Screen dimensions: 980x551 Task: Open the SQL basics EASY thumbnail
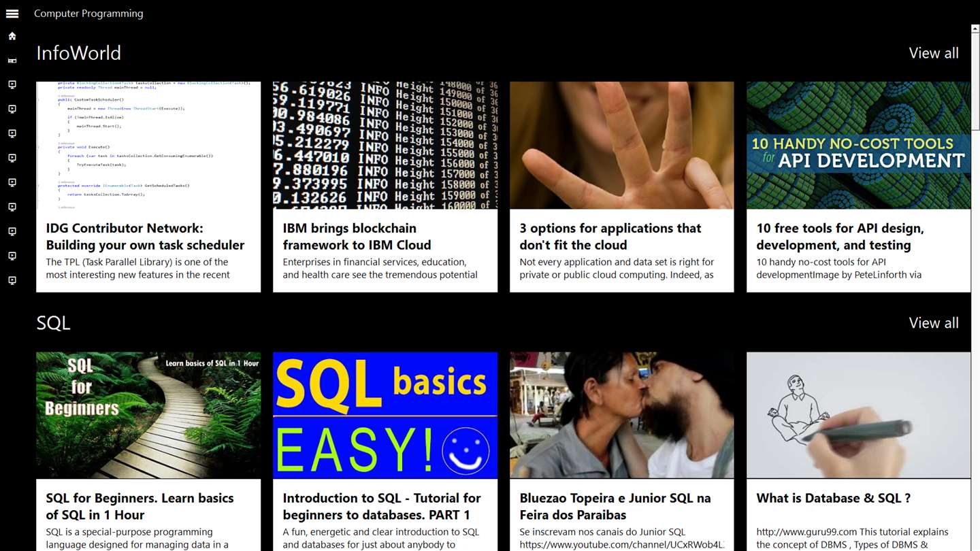coord(385,415)
